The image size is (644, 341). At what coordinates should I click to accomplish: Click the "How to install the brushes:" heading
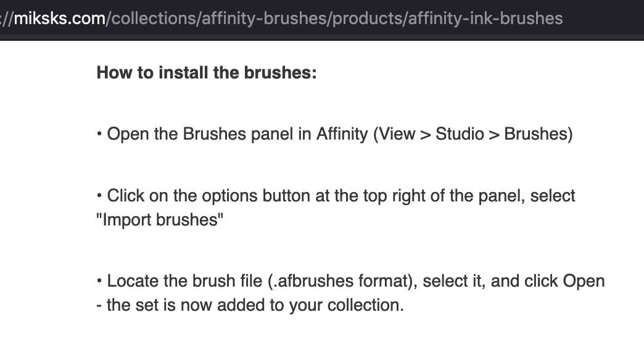(207, 73)
